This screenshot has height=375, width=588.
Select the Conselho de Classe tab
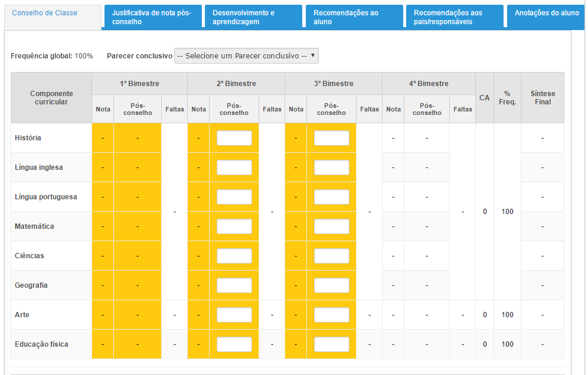pyautogui.click(x=53, y=17)
